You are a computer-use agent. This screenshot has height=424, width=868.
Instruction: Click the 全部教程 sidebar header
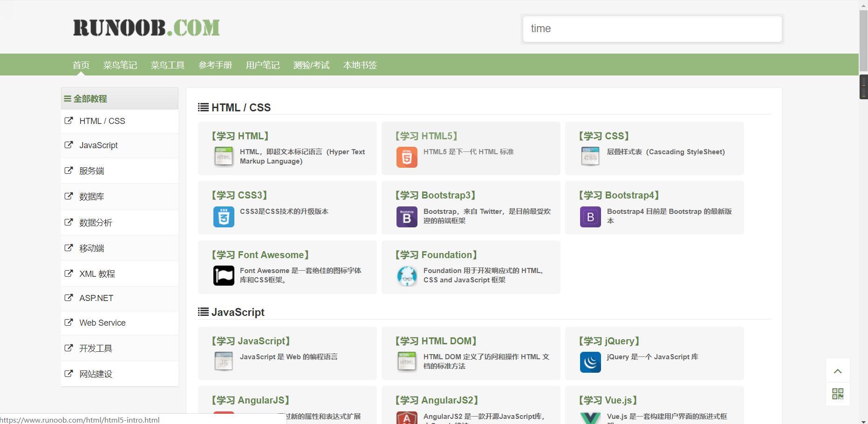[x=120, y=99]
